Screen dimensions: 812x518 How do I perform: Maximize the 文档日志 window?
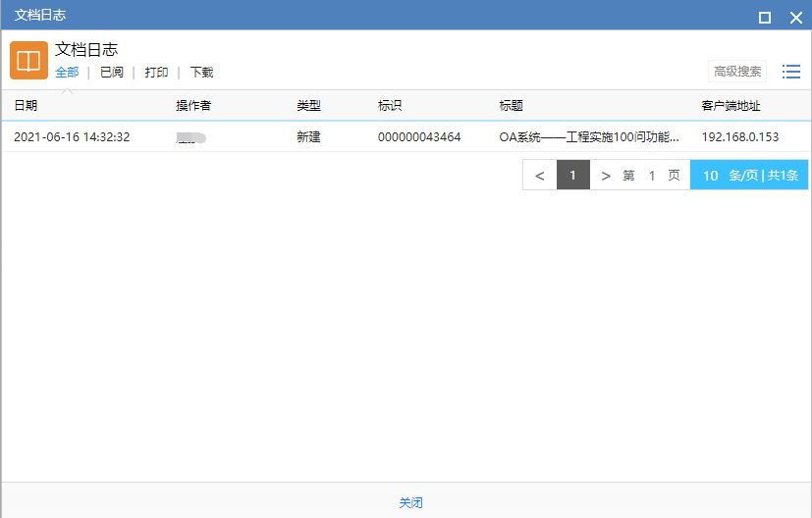pos(765,17)
